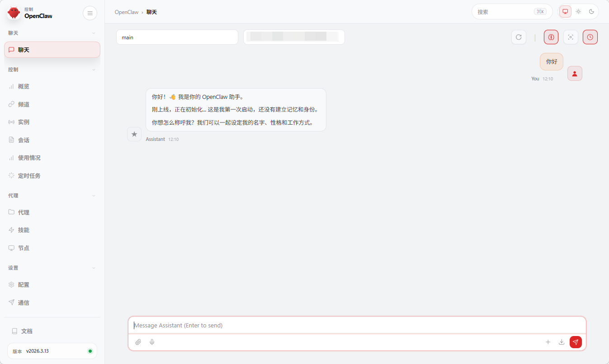Viewport: 609px width, 364px height.
Task: Navigate to 通信 communication settings
Action: [x=52, y=303]
